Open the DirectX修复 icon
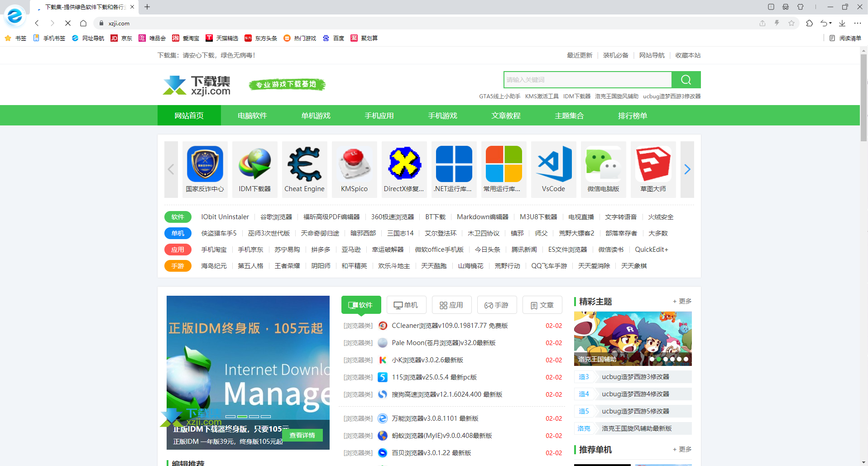This screenshot has width=868, height=466. pyautogui.click(x=404, y=164)
